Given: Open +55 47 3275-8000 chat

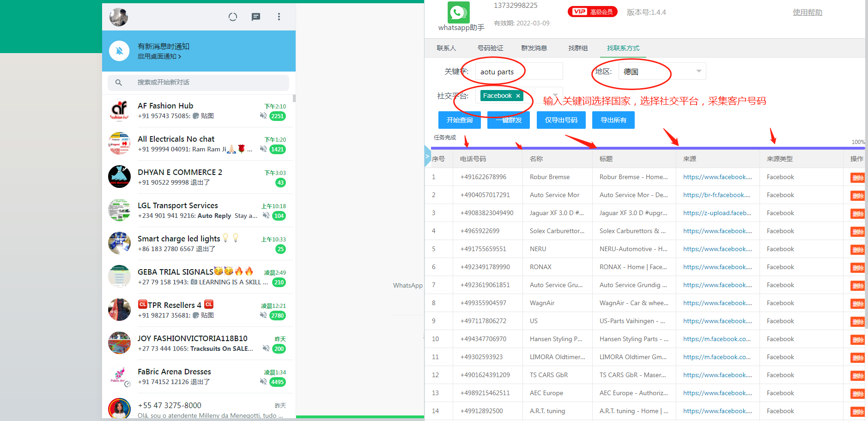Looking at the screenshot, I should click(x=199, y=407).
